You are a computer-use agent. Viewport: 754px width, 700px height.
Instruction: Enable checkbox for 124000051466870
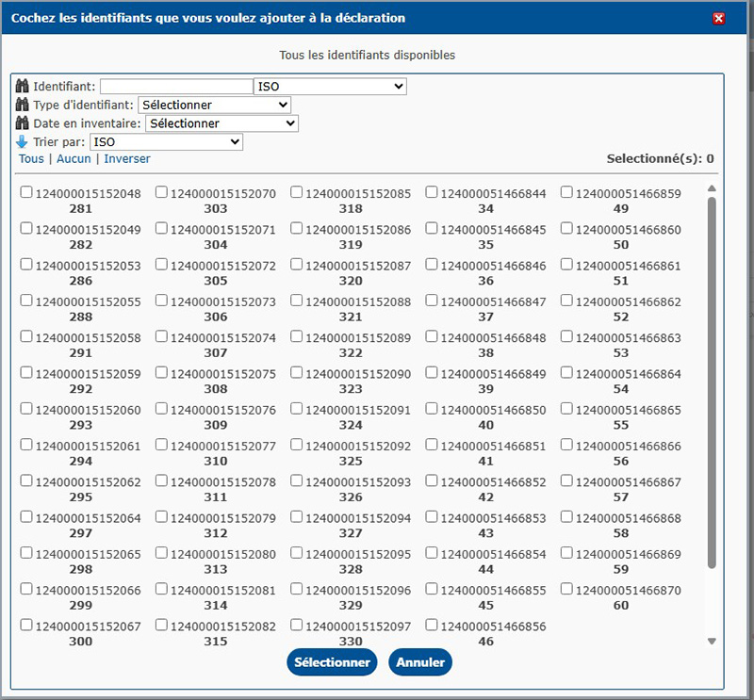pyautogui.click(x=566, y=590)
